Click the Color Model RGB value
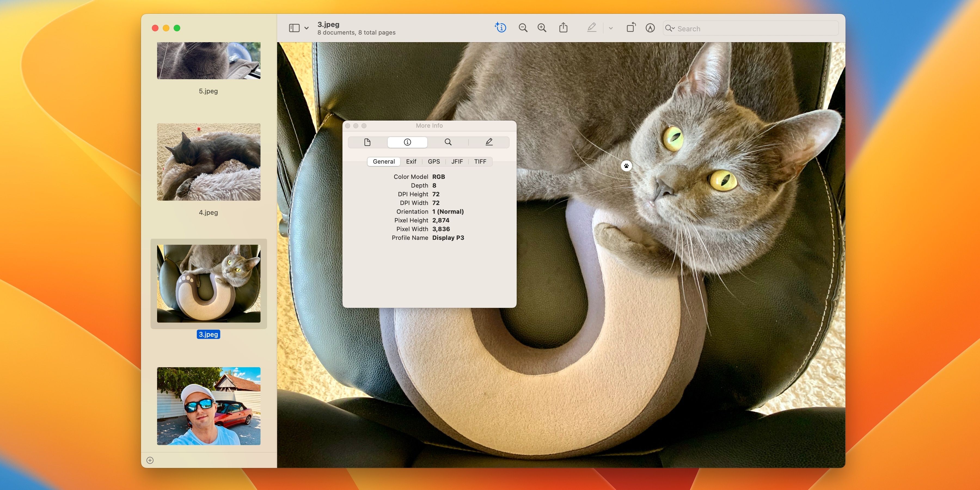 point(439,177)
